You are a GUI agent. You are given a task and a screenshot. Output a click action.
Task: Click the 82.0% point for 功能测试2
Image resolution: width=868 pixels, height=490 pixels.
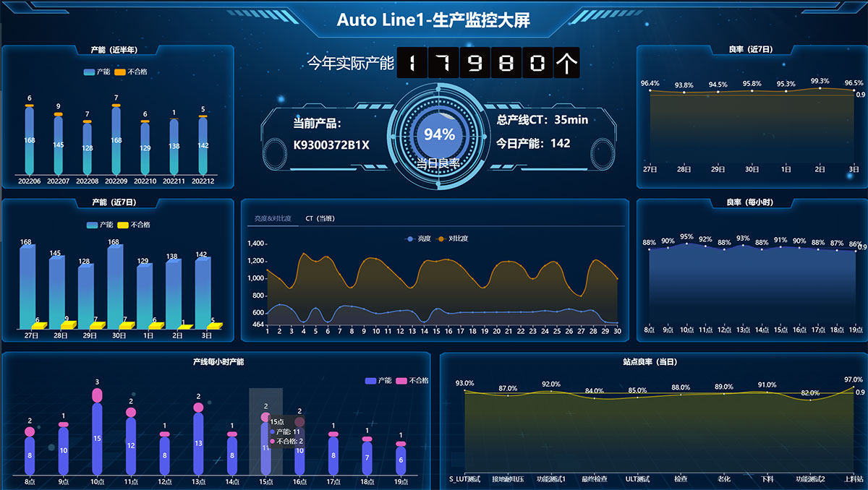tap(810, 400)
